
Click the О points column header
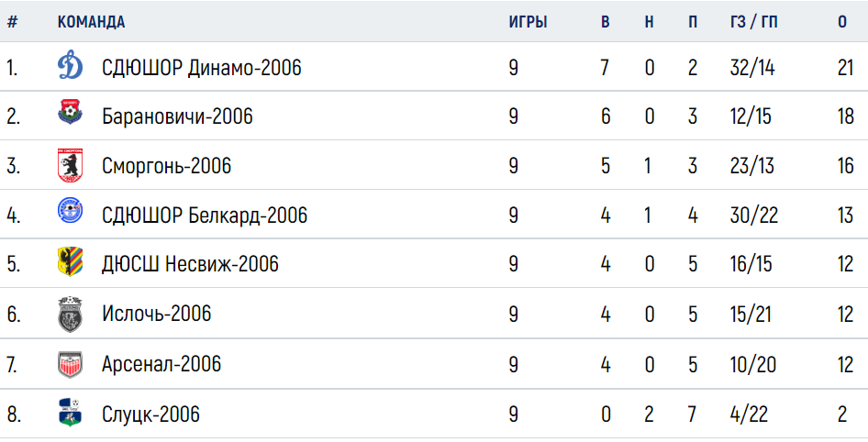[842, 22]
